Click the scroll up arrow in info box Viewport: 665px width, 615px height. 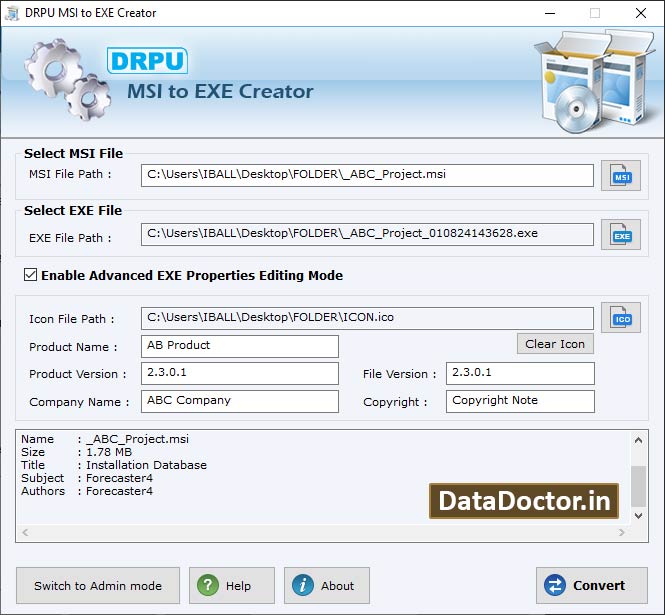(x=638, y=440)
